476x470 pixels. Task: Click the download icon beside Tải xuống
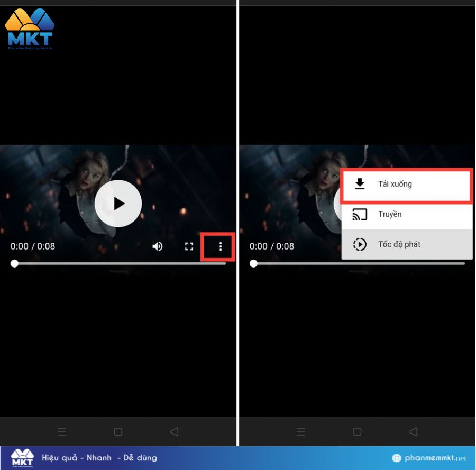pyautogui.click(x=361, y=184)
